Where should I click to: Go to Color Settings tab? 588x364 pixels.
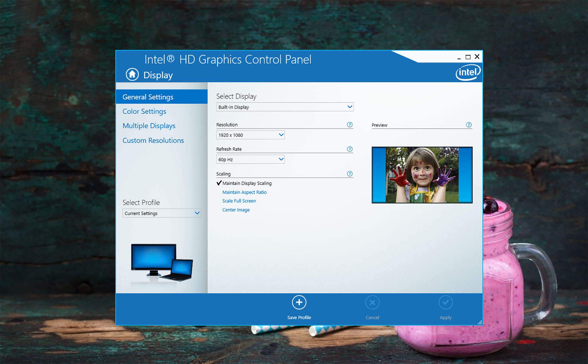click(144, 111)
